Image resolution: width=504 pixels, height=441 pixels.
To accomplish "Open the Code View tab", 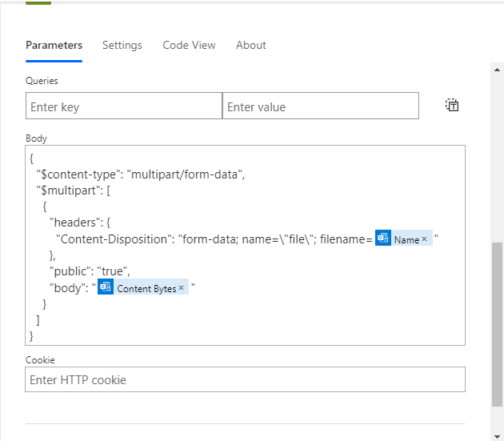I will pyautogui.click(x=189, y=46).
